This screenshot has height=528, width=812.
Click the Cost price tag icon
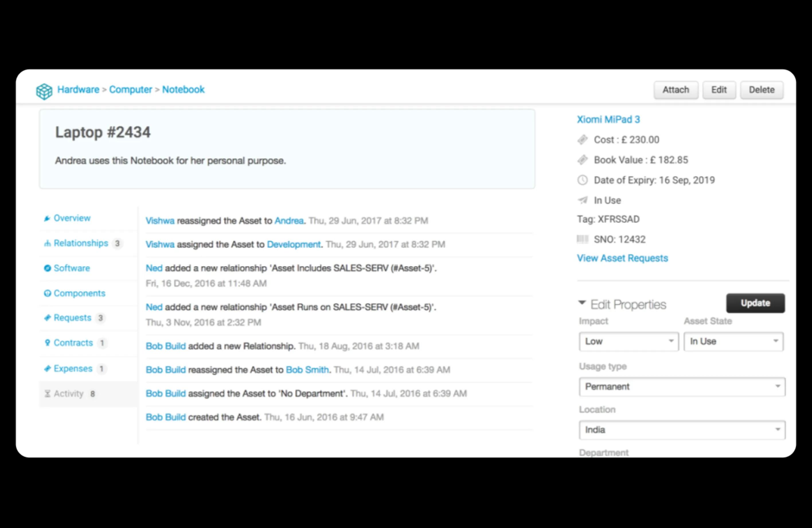pos(582,139)
